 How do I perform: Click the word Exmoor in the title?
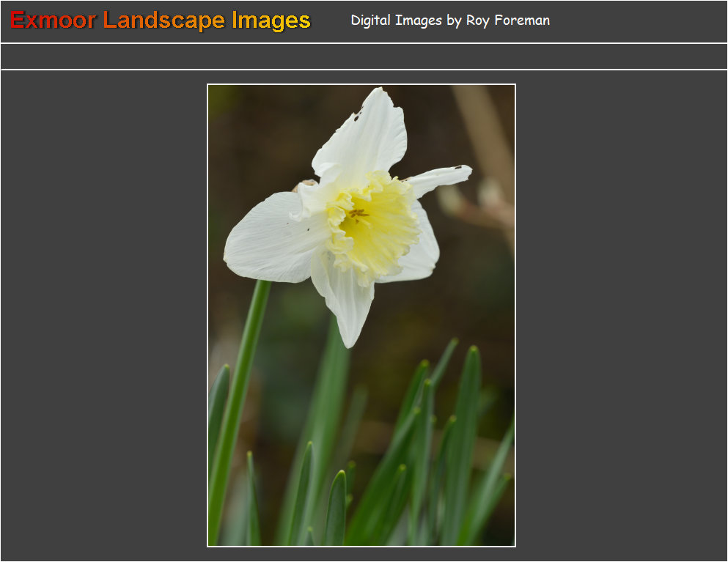53,21
